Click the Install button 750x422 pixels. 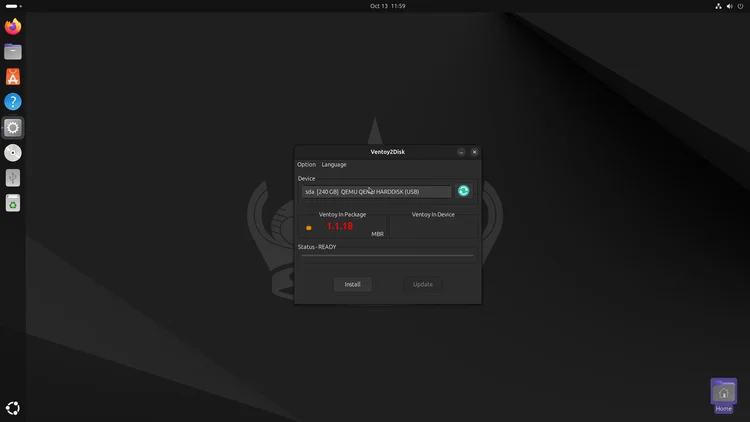pyautogui.click(x=353, y=284)
